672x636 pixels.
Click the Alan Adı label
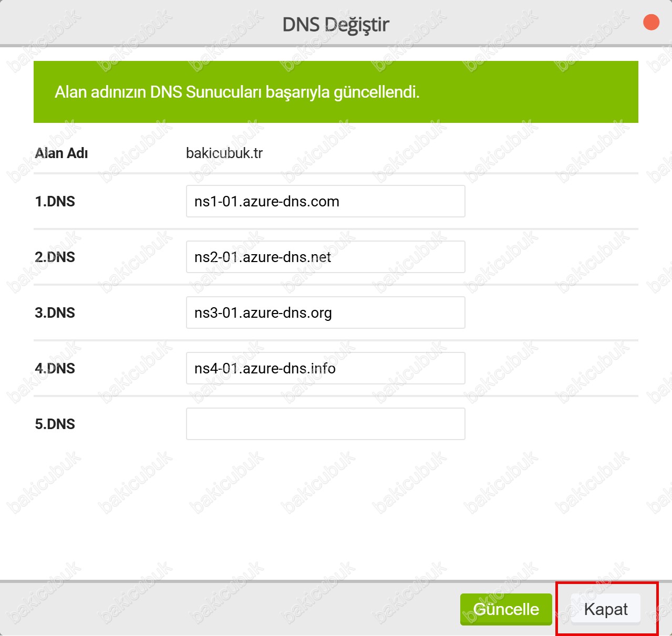coord(61,153)
